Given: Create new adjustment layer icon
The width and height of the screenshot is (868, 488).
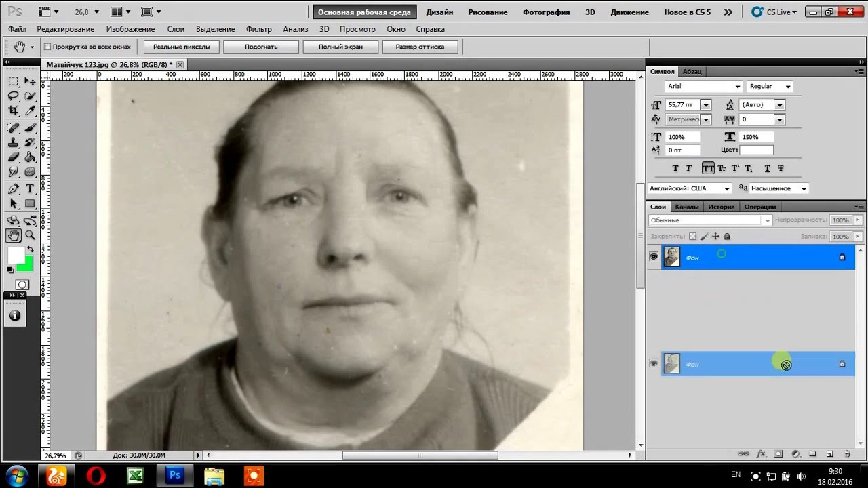Looking at the screenshot, I should (x=795, y=453).
